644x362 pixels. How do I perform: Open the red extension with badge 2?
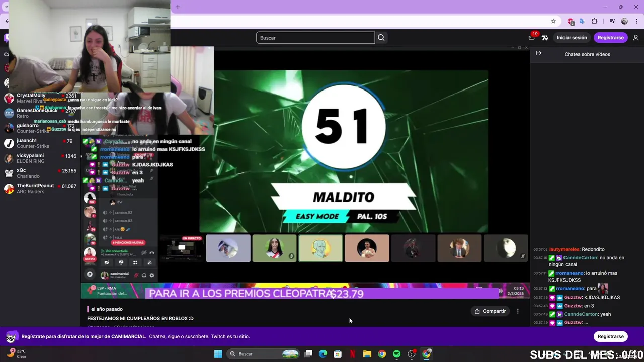point(571,21)
